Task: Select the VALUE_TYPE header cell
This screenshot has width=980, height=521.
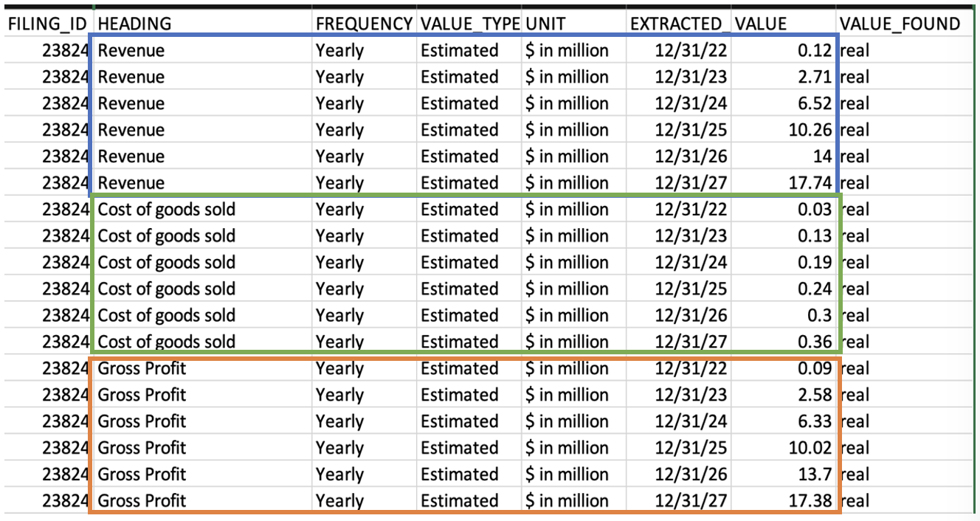Action: (469, 24)
